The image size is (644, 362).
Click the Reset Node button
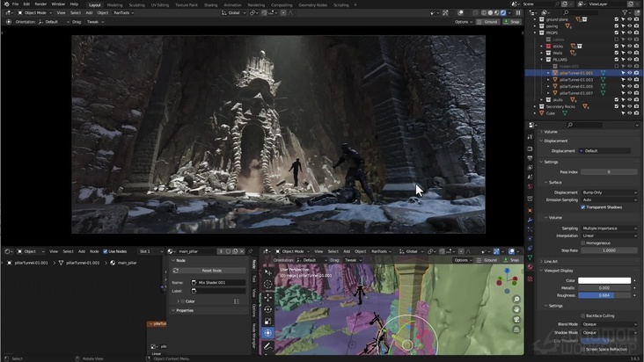tap(211, 271)
